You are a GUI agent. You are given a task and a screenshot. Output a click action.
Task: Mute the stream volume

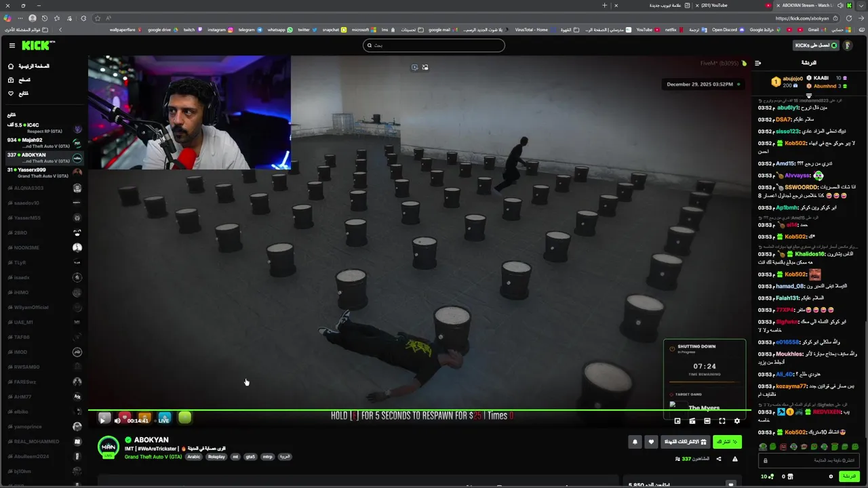pos(117,420)
